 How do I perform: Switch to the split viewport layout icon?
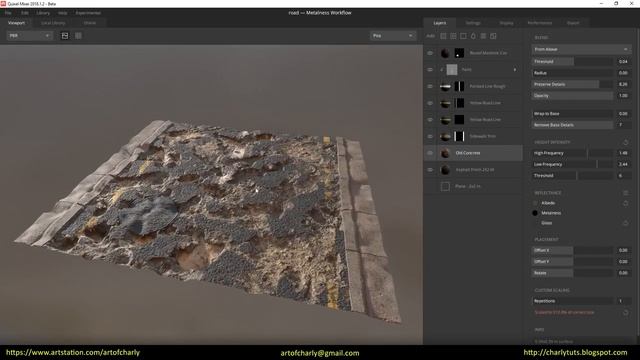click(x=78, y=36)
